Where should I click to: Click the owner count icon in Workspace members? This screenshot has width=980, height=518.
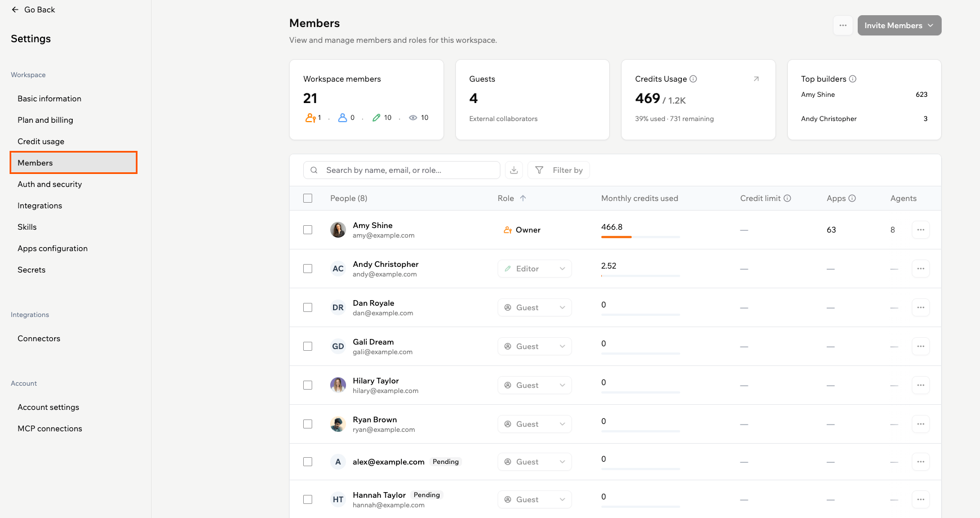(x=311, y=118)
